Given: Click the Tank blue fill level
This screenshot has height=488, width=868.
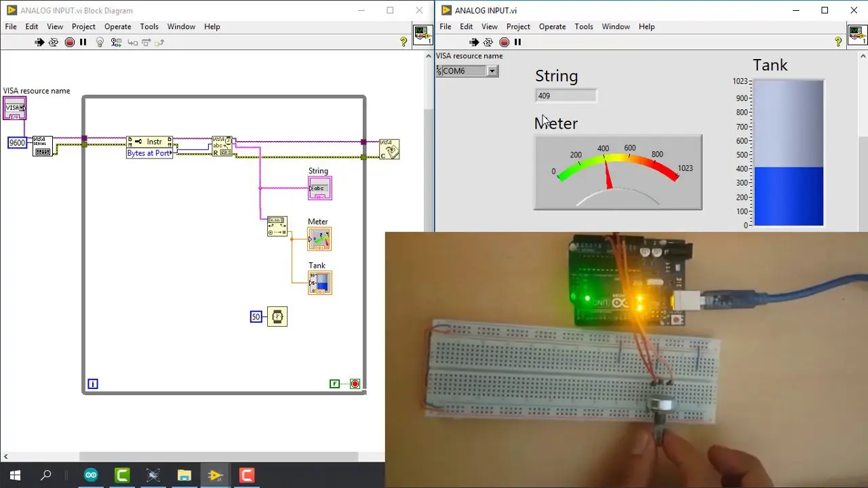Looking at the screenshot, I should pyautogui.click(x=789, y=197).
